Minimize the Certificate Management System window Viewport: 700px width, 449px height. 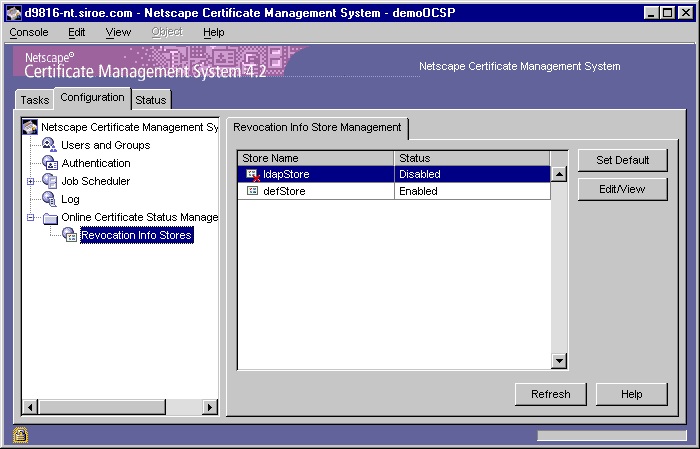tap(651, 13)
